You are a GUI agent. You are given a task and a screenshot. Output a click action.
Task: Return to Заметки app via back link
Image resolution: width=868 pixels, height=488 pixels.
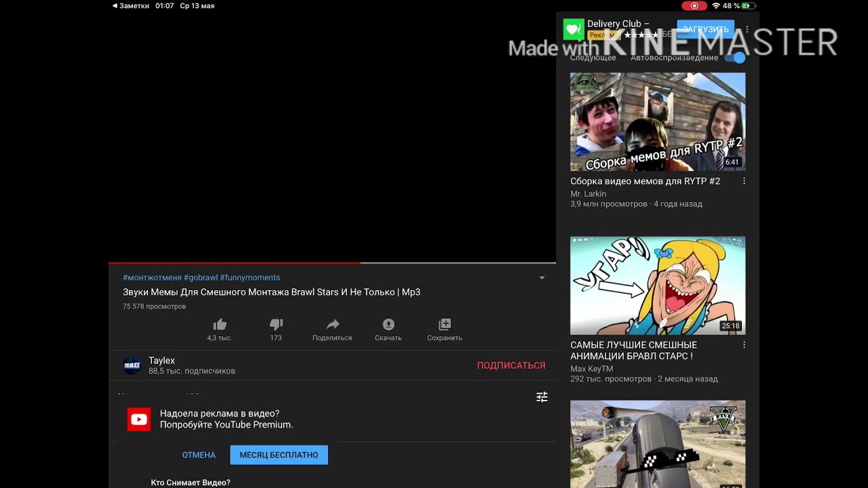tap(131, 6)
